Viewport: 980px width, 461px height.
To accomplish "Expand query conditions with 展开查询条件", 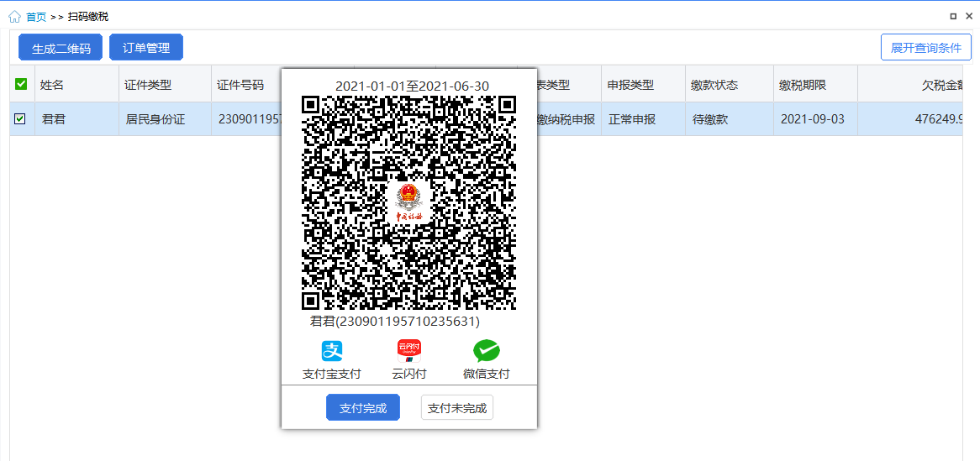I will [x=925, y=48].
